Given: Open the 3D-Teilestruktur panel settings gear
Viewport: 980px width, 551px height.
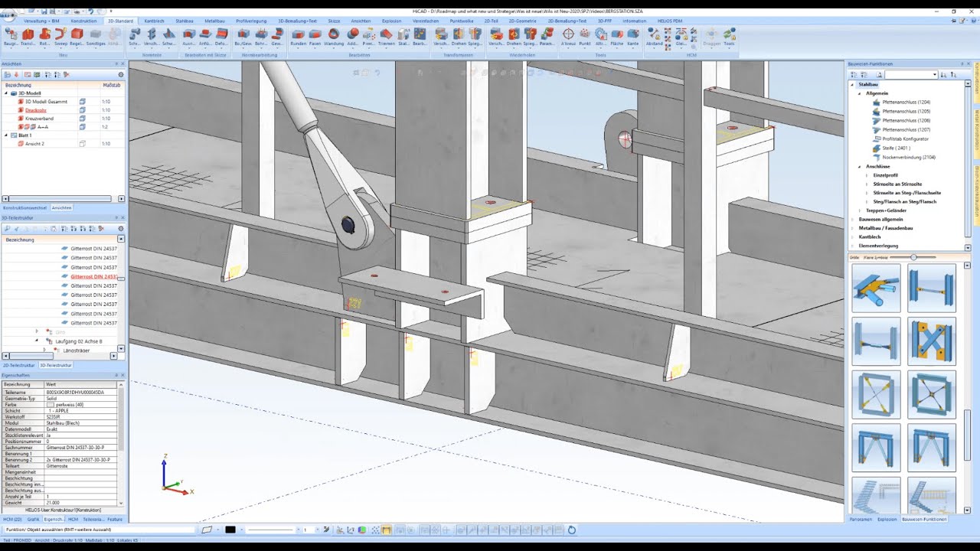Looking at the screenshot, I should (x=121, y=228).
